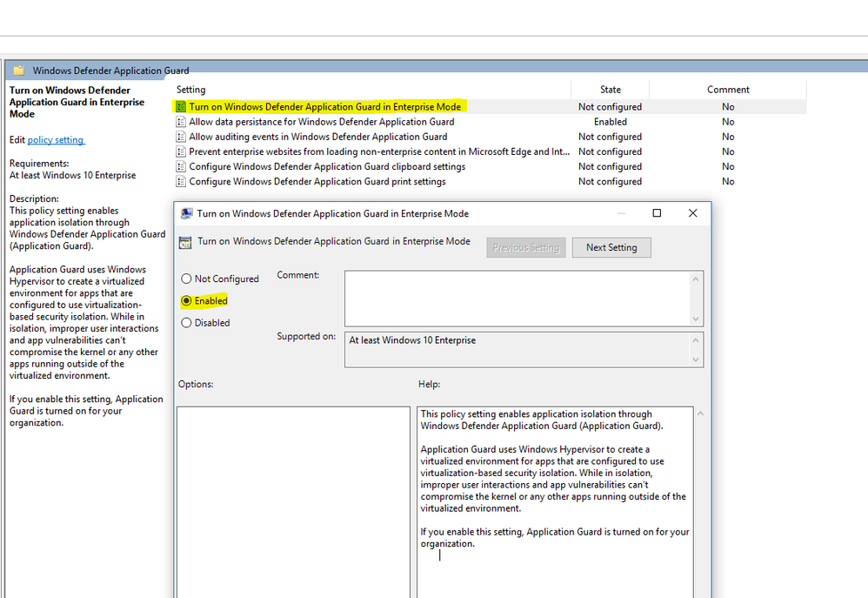Click the Comment box scroll up arrow
Screen dimensions: 868x598
point(696,279)
